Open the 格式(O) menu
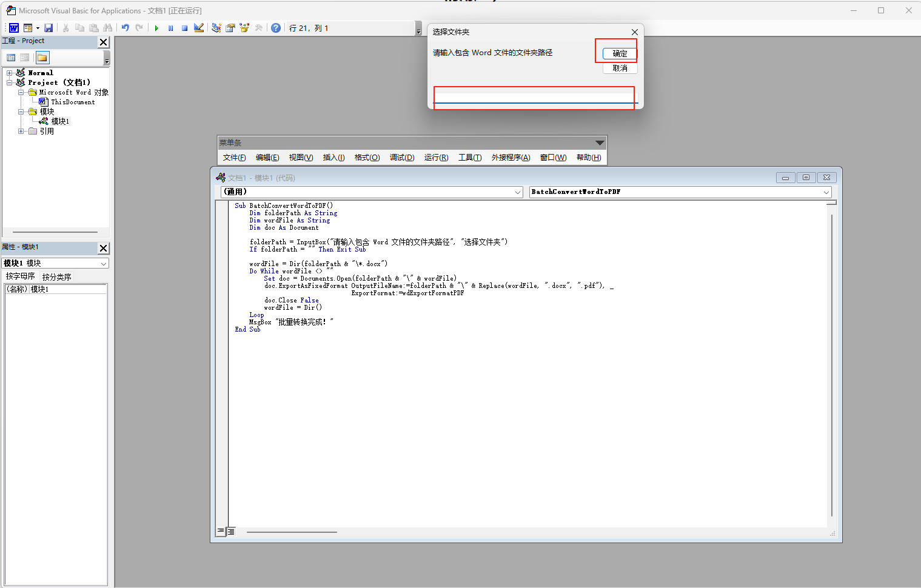 (367, 158)
